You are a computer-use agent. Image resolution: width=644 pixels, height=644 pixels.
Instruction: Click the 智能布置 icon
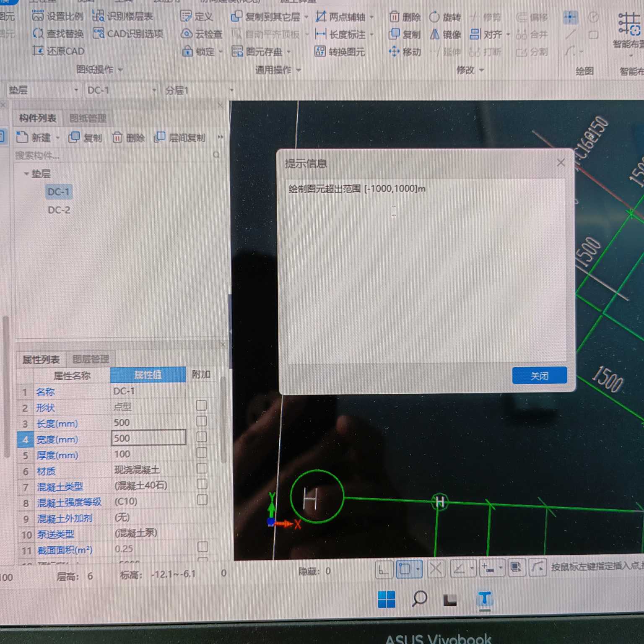pos(629,24)
